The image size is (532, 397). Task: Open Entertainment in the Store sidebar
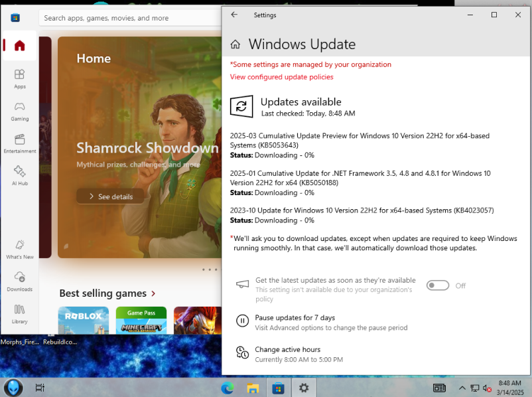[x=19, y=143]
